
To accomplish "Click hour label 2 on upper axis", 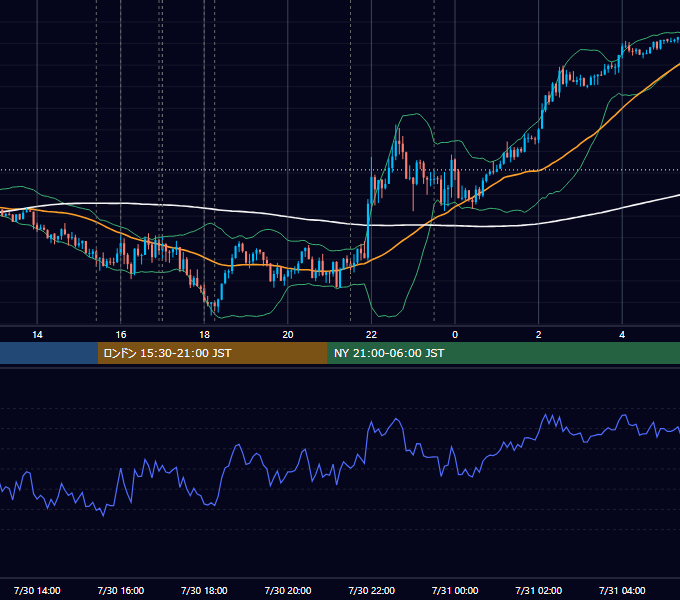I will 539,335.
